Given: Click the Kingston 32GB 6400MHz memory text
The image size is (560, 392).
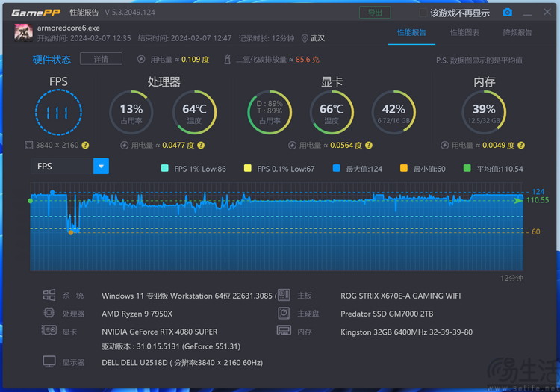Looking at the screenshot, I should (x=406, y=332).
